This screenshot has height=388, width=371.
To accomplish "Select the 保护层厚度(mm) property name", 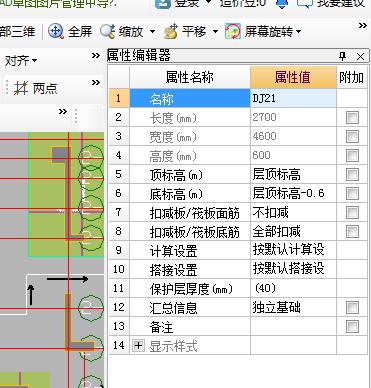I will (x=190, y=288).
